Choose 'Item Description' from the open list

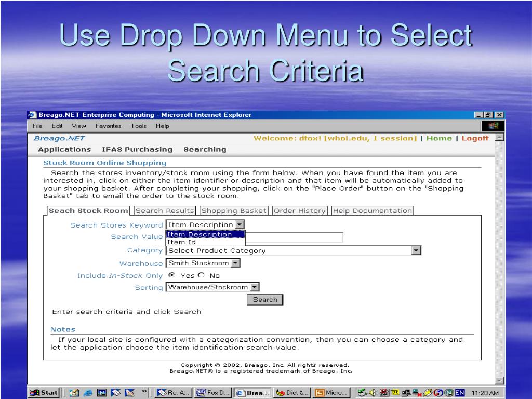click(x=205, y=234)
